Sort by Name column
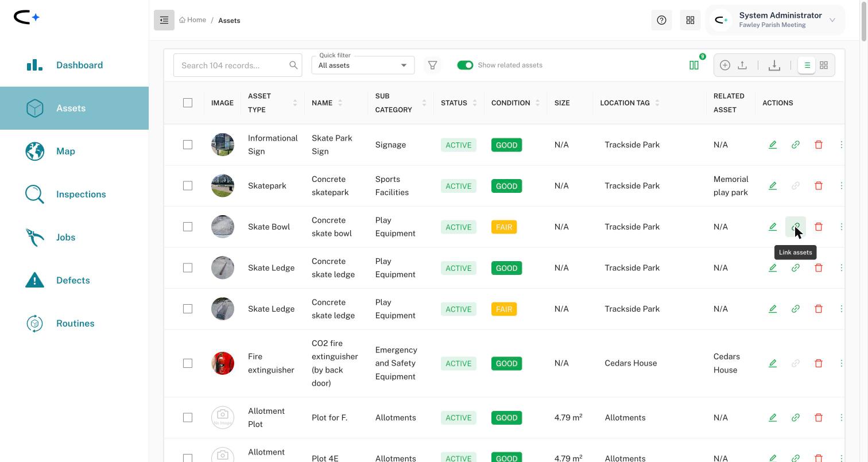This screenshot has height=462, width=868. (340, 103)
